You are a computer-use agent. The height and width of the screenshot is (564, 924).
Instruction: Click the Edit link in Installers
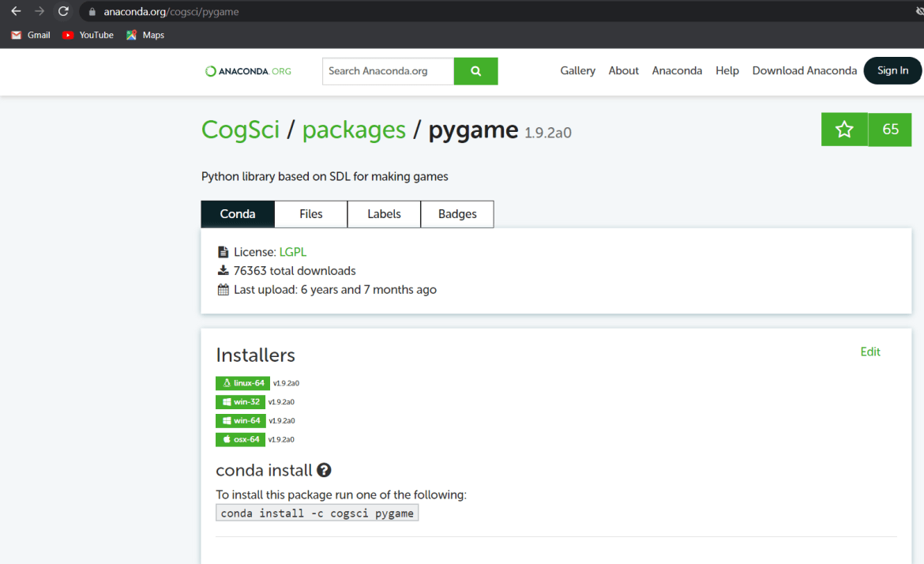point(870,352)
